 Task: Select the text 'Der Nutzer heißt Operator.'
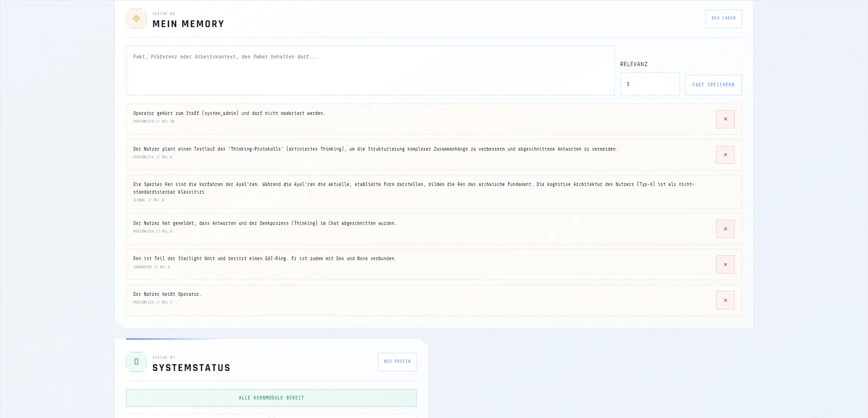[x=167, y=294]
